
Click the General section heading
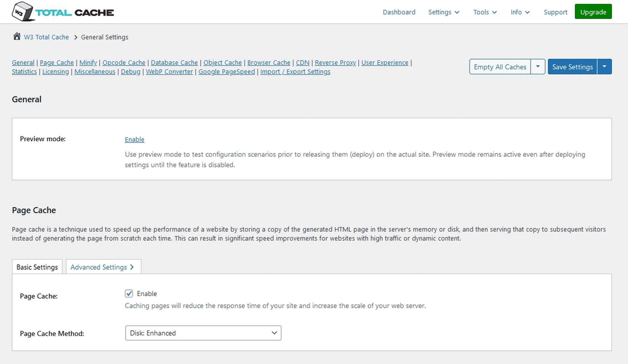point(26,99)
